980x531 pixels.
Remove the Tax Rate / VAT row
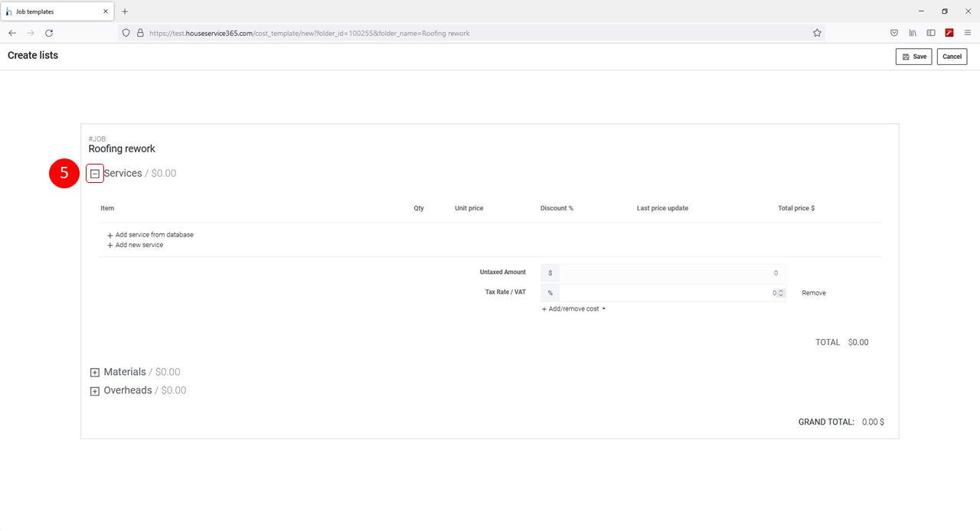click(x=813, y=293)
